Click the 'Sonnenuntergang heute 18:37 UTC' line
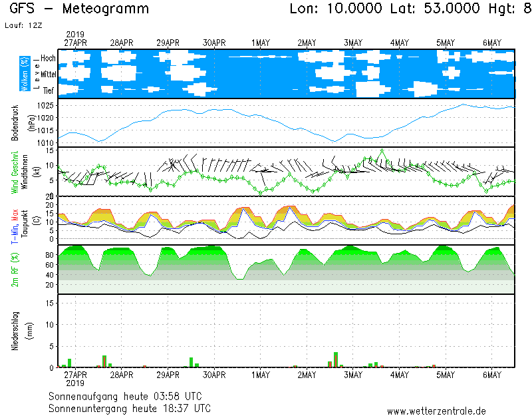Image resolution: width=532 pixels, height=416 pixels. tap(130, 408)
